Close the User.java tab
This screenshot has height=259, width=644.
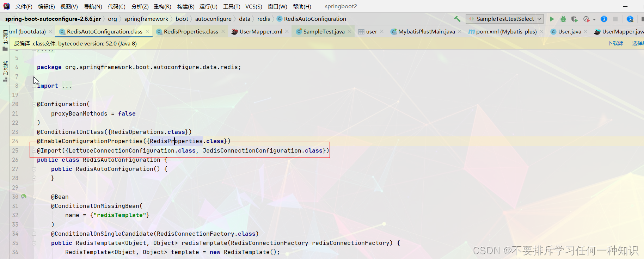click(585, 32)
